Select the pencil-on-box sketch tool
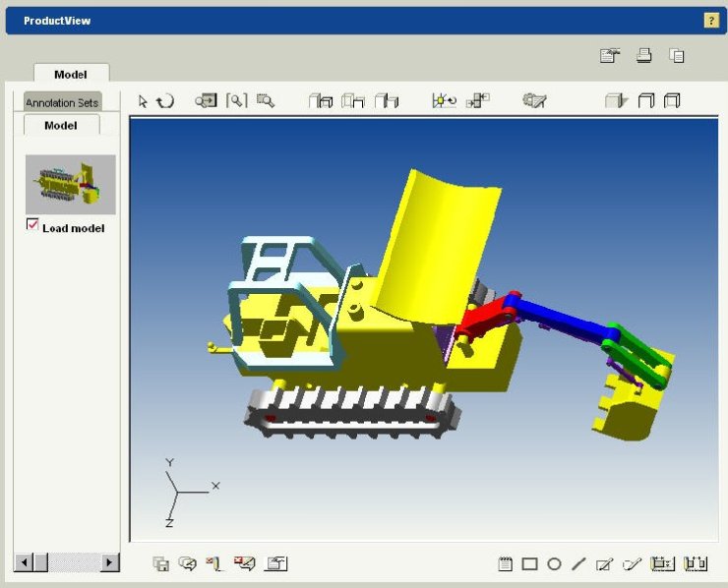 coord(604,563)
